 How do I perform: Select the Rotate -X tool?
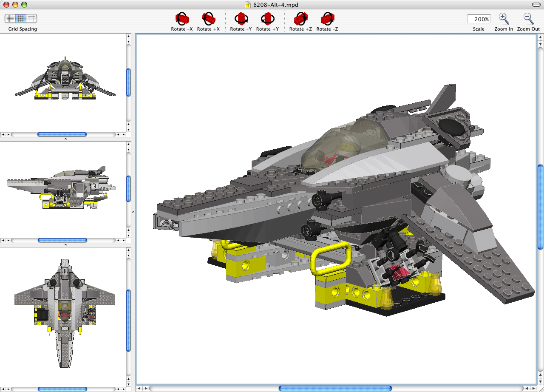[x=181, y=19]
